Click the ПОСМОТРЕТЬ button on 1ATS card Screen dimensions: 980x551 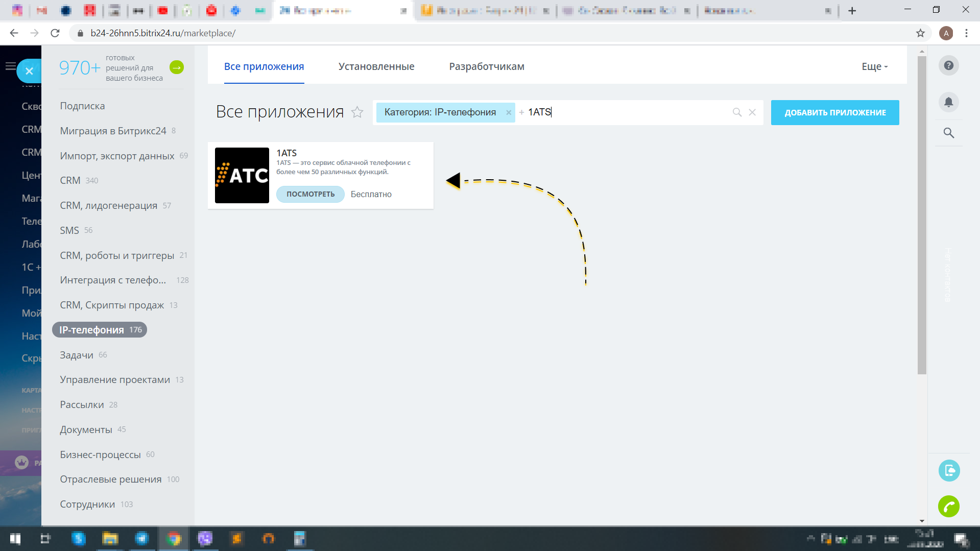(x=310, y=194)
